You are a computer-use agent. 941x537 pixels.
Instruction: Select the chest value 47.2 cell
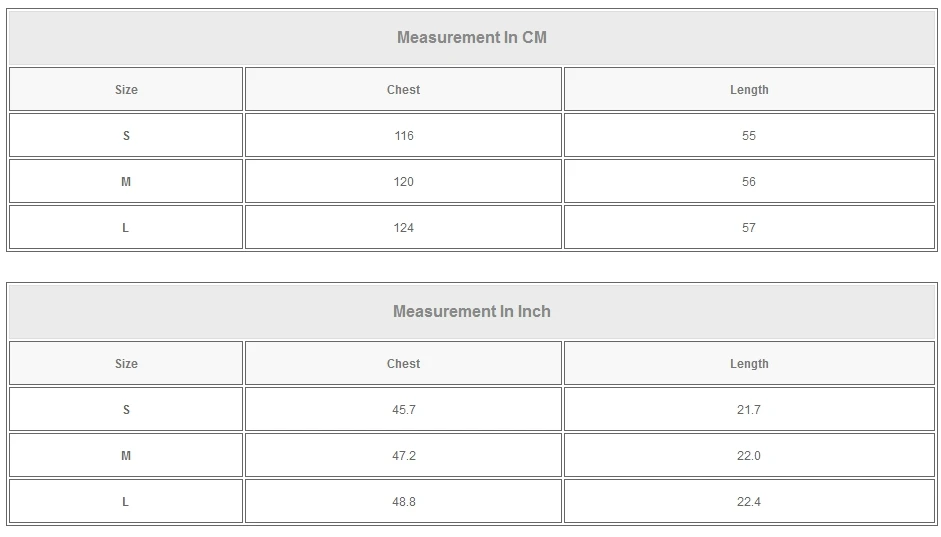(x=403, y=456)
